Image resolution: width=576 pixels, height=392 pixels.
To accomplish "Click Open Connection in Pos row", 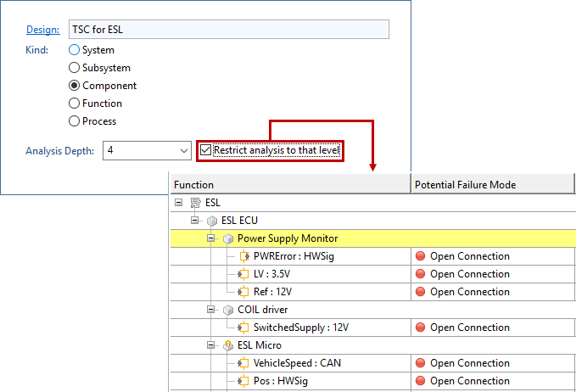I will click(470, 381).
